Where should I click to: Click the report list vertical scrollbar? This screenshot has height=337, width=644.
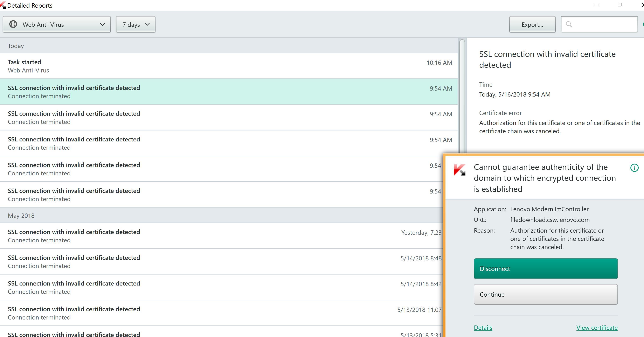(x=462, y=96)
